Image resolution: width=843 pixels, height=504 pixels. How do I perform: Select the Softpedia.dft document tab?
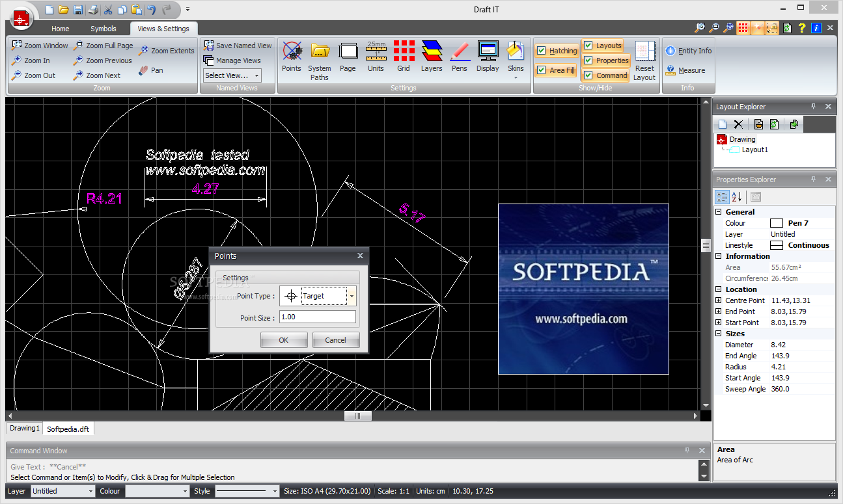point(69,429)
